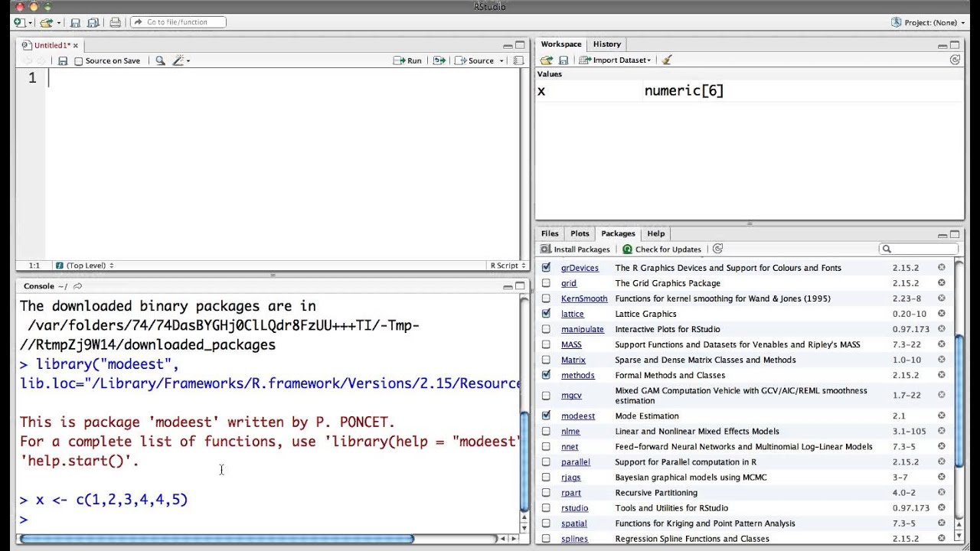Enable the MASS package checkbox
The image size is (980, 551).
pos(546,344)
